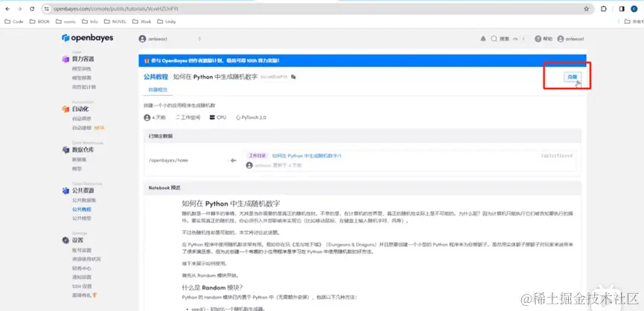Click the PyTorch 2.0 runtime icon

pos(238,118)
